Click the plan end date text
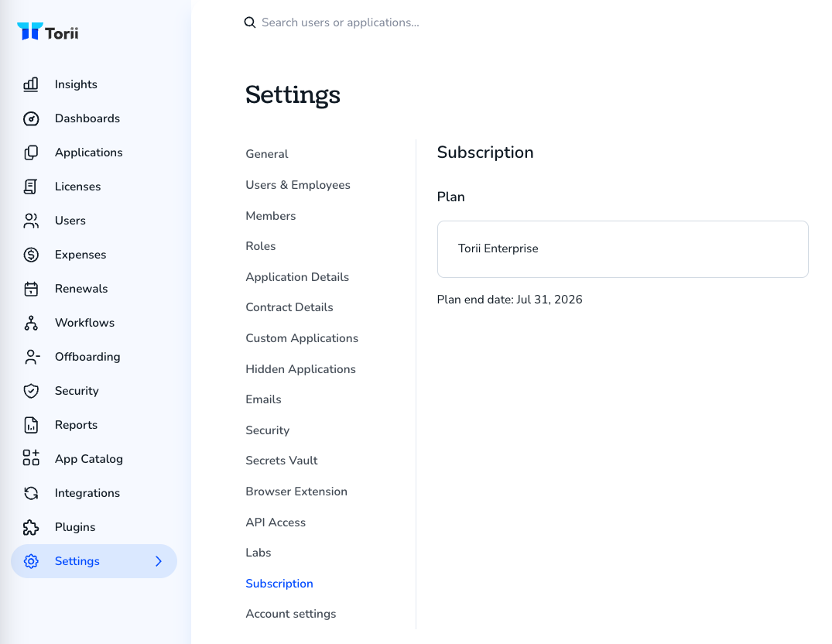This screenshot has width=832, height=644. (x=509, y=300)
